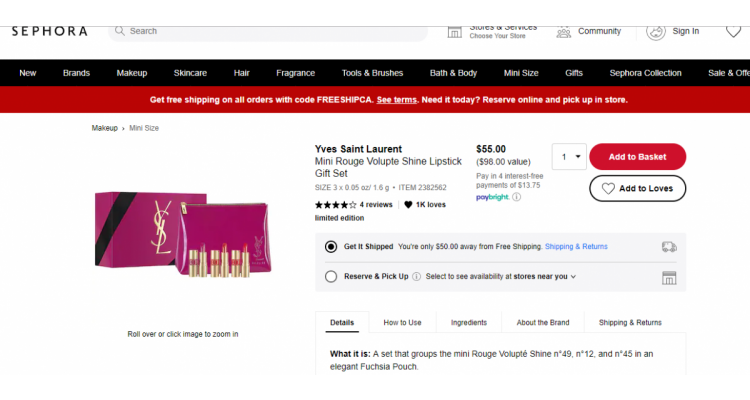Open the Bath & Body menu
Image resolution: width=750 pixels, height=400 pixels.
tap(453, 73)
